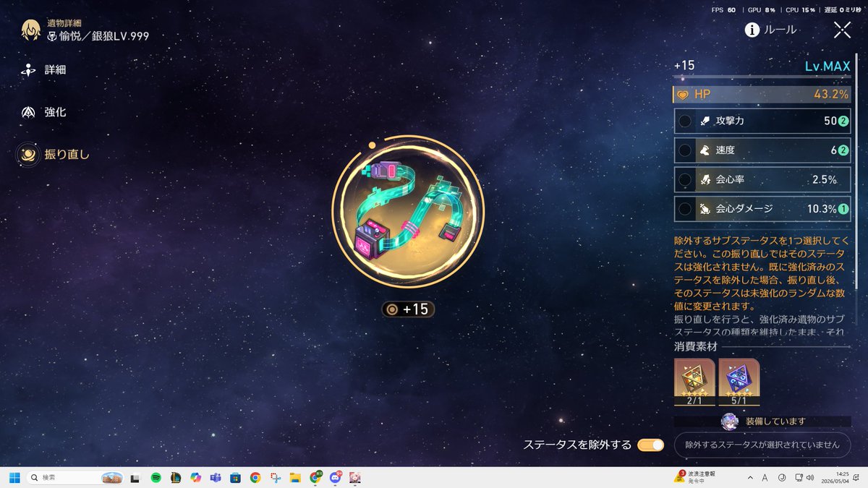Click the upgrade count badge on 速度 row

coord(843,150)
